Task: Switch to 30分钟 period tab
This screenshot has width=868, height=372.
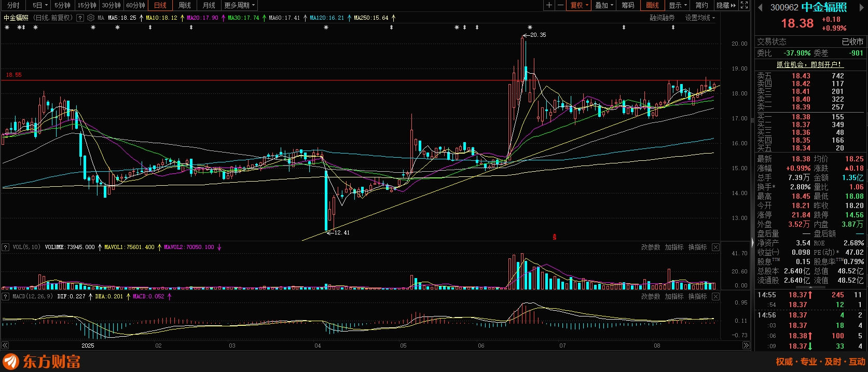Action: pos(111,5)
